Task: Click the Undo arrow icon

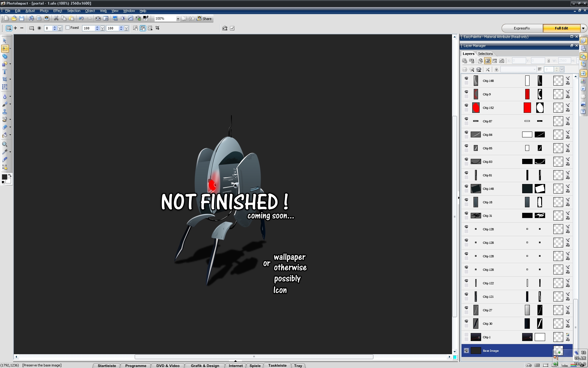Action: [81, 18]
